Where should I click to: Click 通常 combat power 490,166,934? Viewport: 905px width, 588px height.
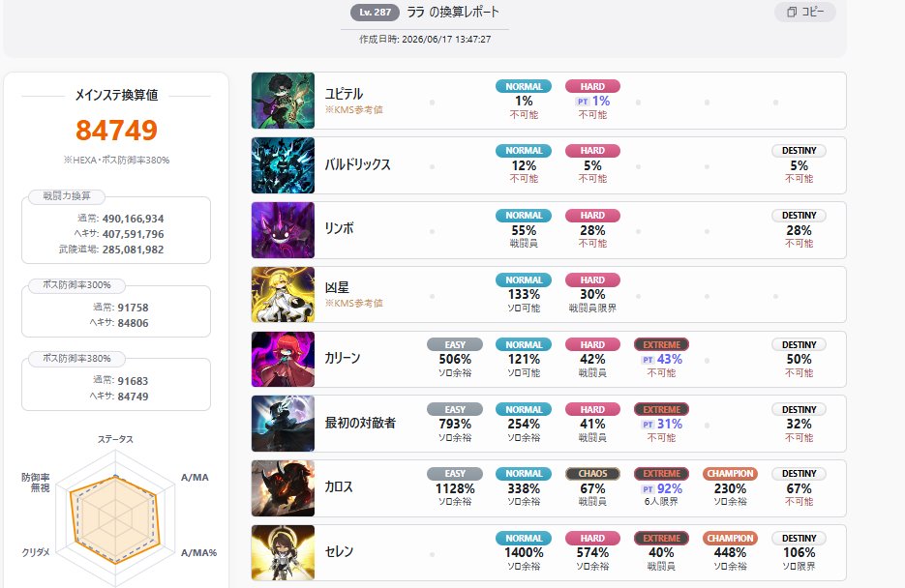coord(133,219)
